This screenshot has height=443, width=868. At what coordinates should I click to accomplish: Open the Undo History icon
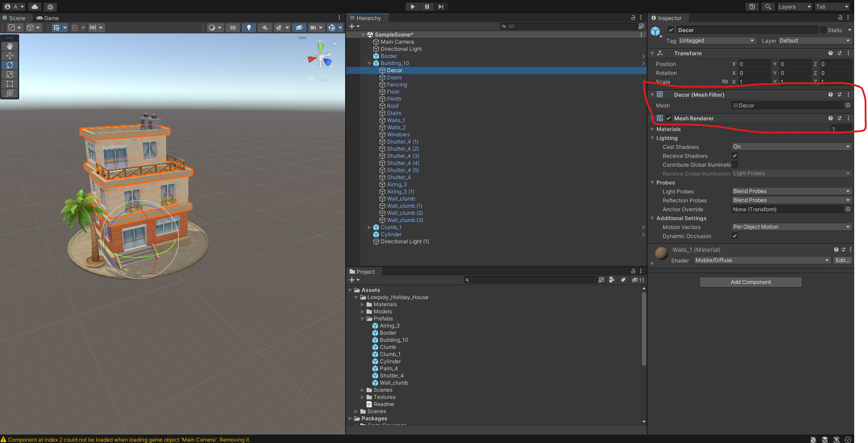(752, 7)
